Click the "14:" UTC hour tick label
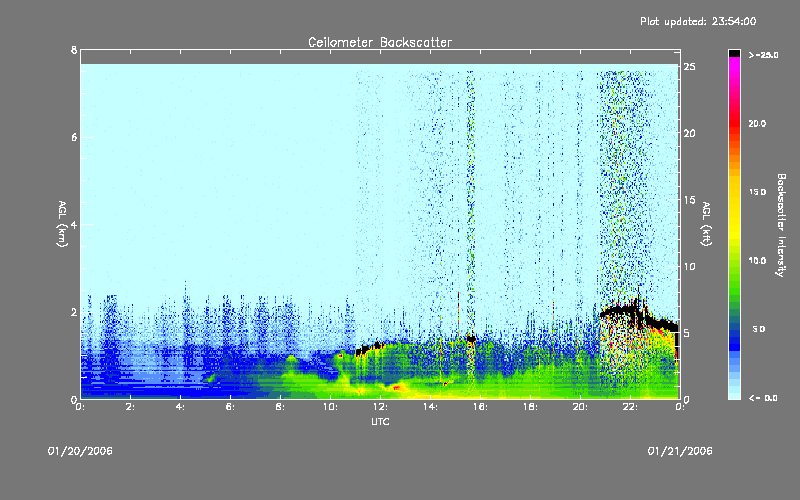800x500 pixels. (430, 407)
